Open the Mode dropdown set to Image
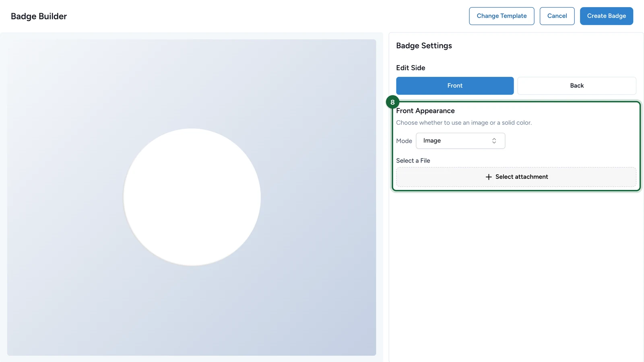This screenshot has height=362, width=644. (460, 141)
